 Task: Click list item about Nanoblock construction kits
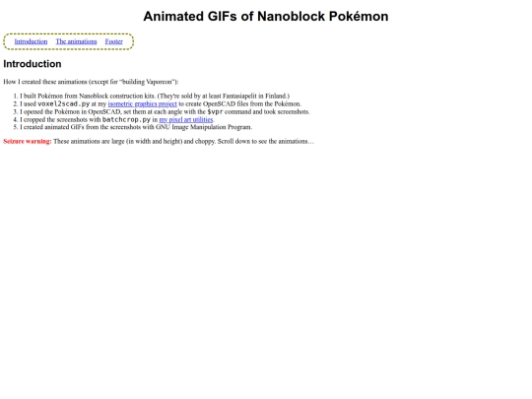155,96
